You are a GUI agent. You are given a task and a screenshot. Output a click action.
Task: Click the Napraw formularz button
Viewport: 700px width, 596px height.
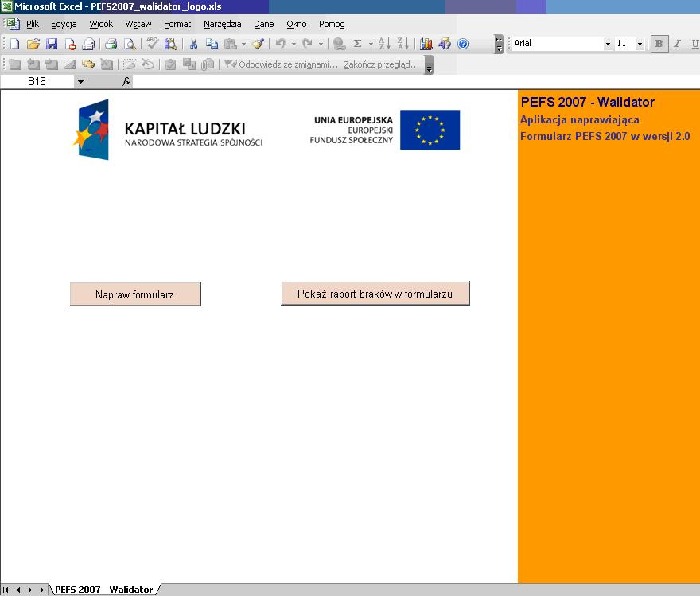pyautogui.click(x=134, y=294)
